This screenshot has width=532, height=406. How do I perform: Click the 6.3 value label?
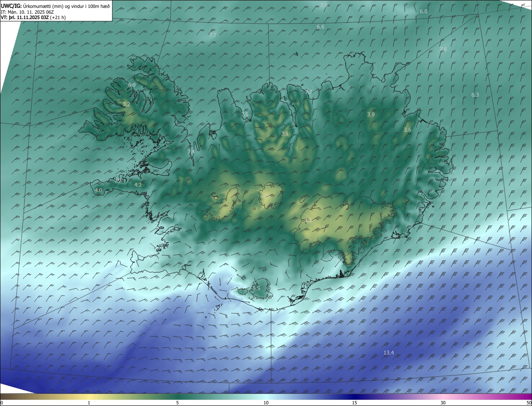pyautogui.click(x=475, y=95)
